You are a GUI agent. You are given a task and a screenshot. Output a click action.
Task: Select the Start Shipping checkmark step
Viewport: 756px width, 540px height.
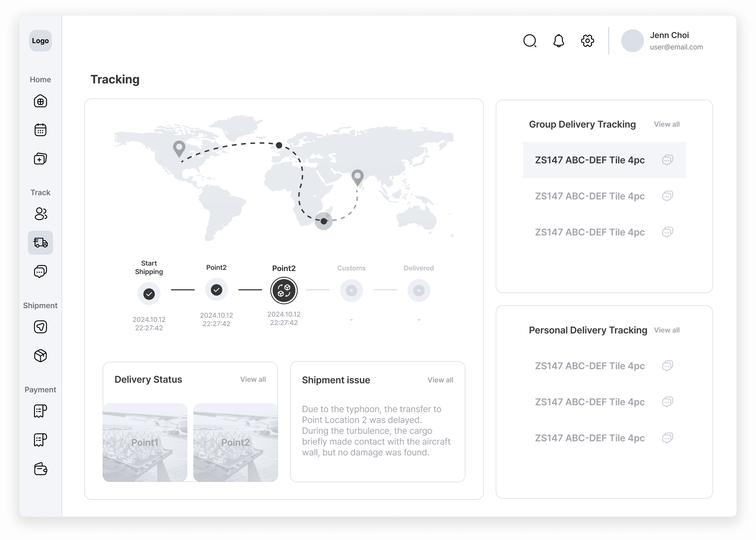(x=149, y=294)
